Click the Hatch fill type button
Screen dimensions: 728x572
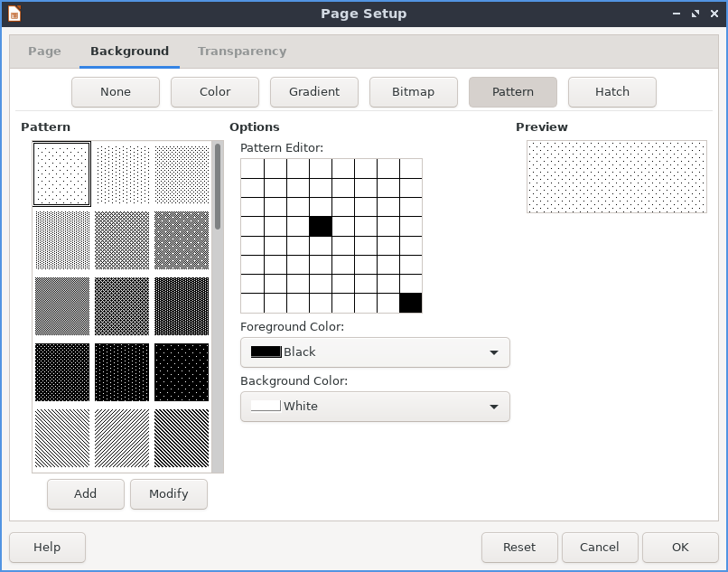tap(612, 91)
